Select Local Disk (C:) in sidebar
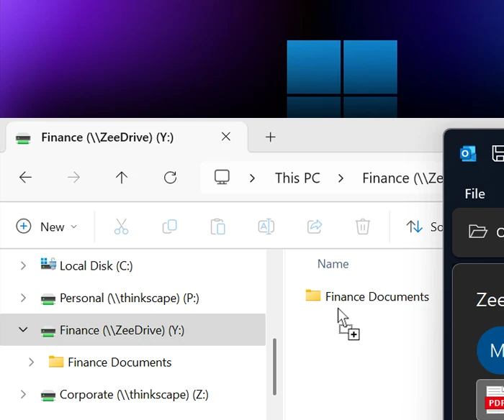504x420 pixels. point(96,266)
